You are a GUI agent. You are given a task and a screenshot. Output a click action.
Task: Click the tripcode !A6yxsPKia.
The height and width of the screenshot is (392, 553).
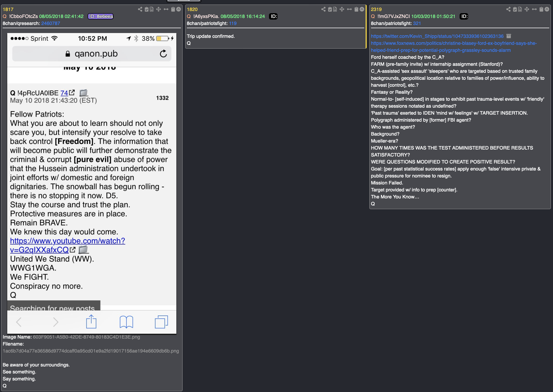206,16
